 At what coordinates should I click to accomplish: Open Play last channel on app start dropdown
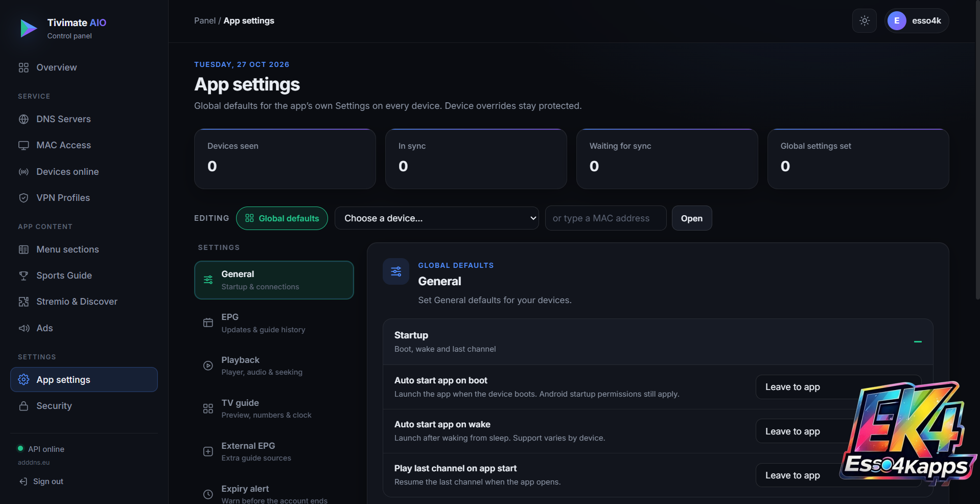point(838,475)
